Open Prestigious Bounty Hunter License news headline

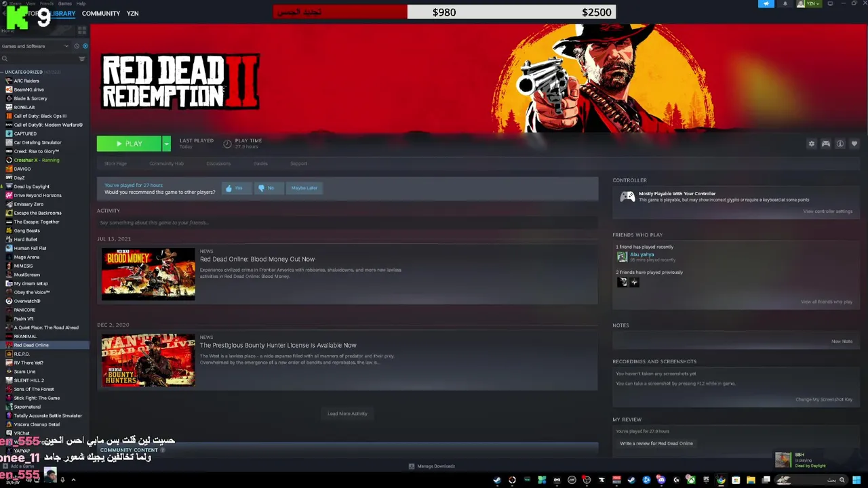(x=278, y=345)
